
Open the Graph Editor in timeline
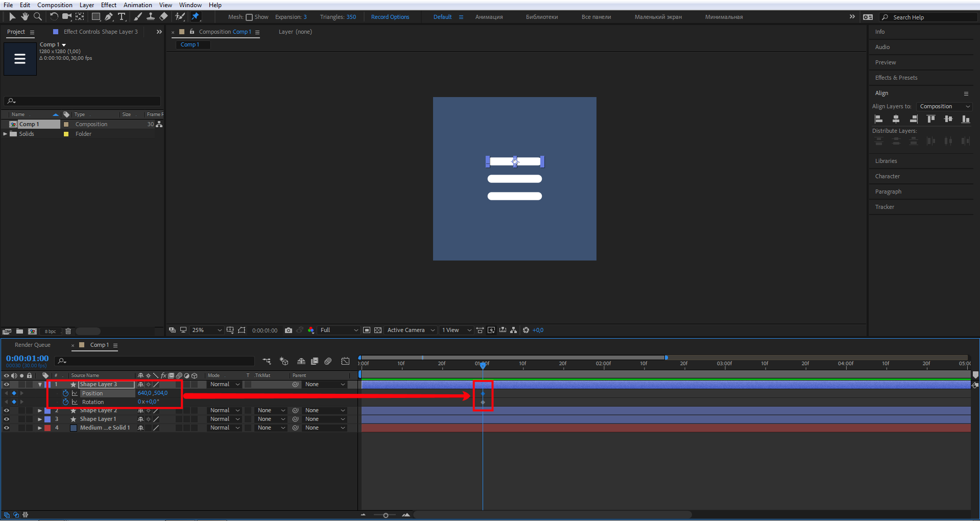[x=345, y=361]
